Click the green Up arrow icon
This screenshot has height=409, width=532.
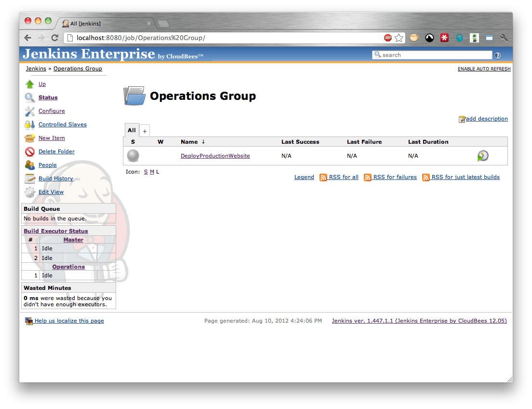click(x=30, y=84)
